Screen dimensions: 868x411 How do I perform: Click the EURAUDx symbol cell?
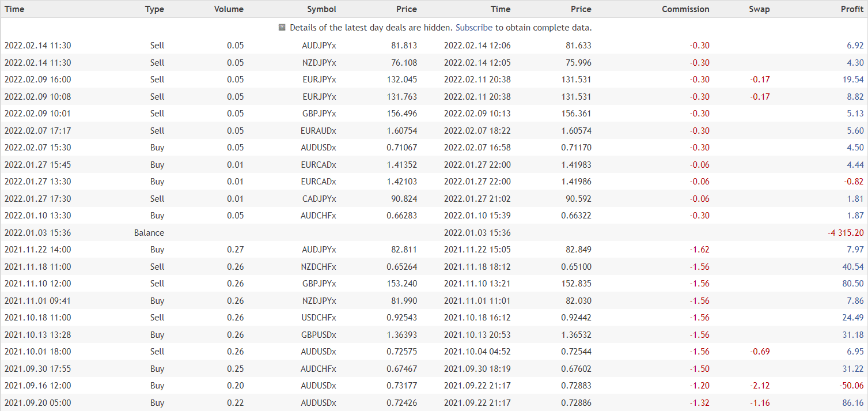click(x=319, y=131)
